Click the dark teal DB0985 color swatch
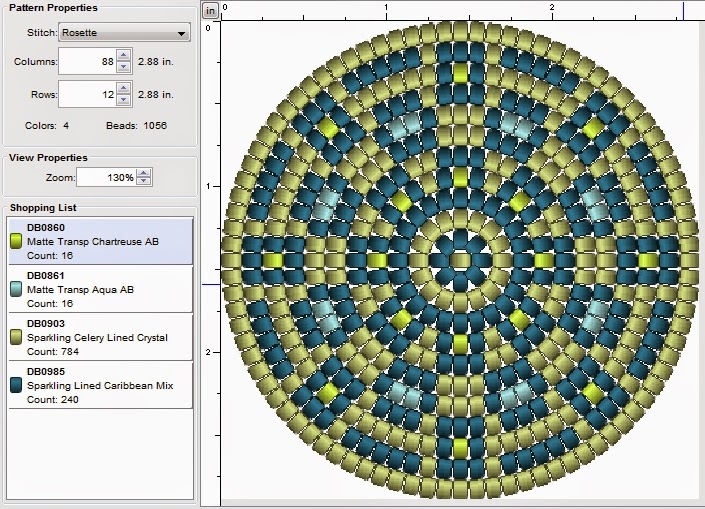705x509 pixels. coord(16,385)
